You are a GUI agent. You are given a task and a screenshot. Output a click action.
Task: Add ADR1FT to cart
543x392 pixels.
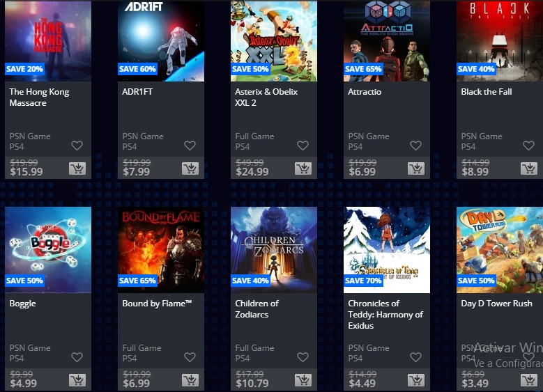pyautogui.click(x=190, y=168)
